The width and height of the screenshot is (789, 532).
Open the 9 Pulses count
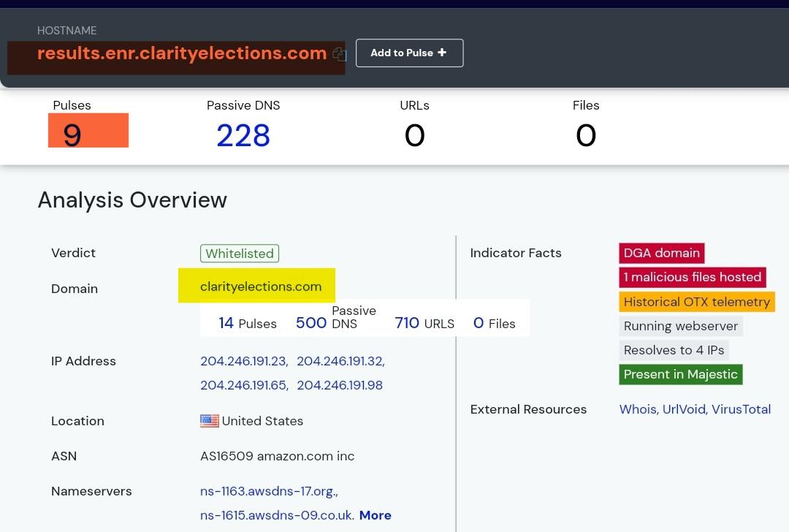point(72,134)
